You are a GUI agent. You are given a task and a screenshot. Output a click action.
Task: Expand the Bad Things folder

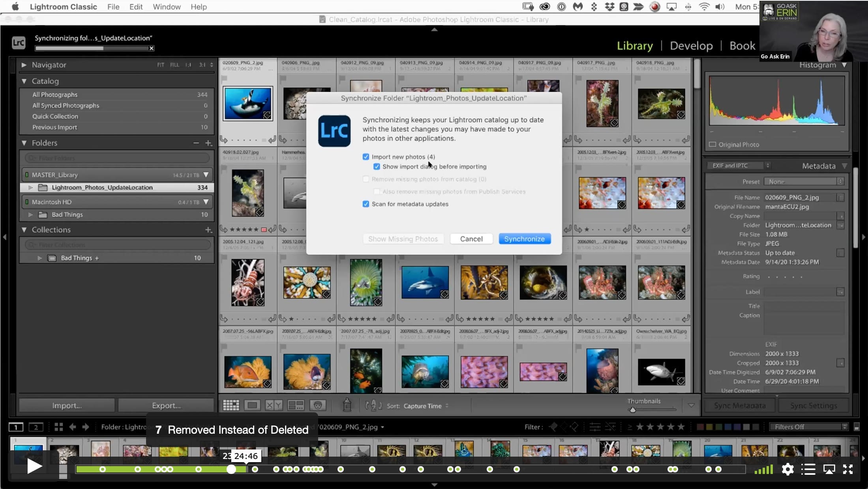30,215
